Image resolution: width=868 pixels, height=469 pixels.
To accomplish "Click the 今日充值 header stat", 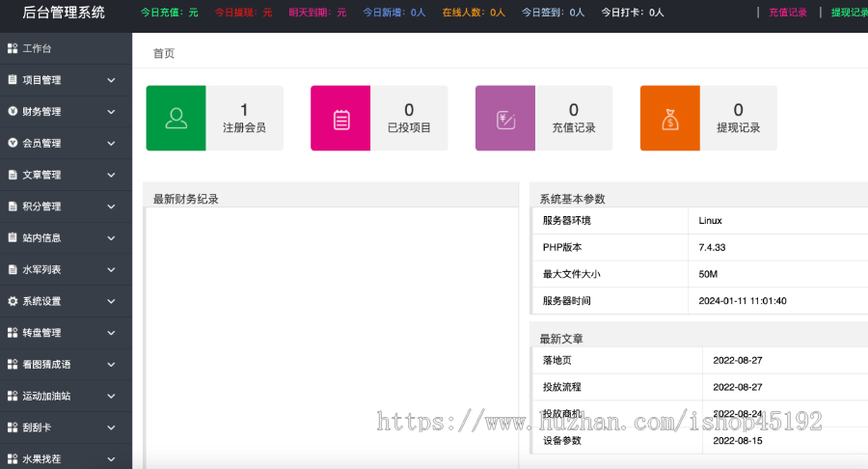I will point(169,13).
